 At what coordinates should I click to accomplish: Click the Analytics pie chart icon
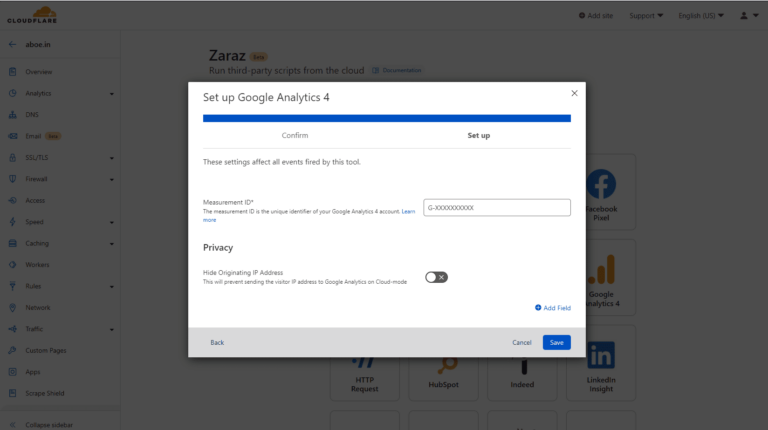click(x=13, y=93)
